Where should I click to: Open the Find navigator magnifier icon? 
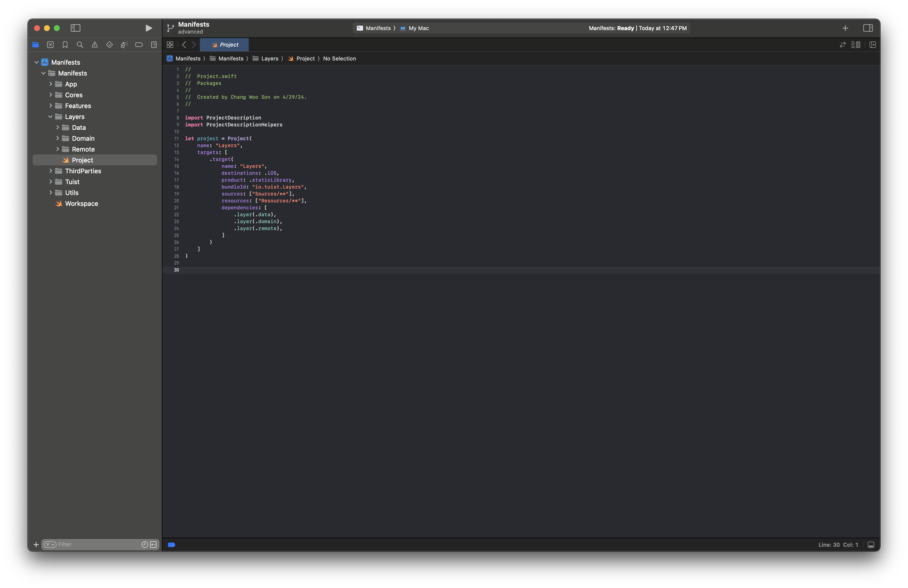tap(80, 45)
